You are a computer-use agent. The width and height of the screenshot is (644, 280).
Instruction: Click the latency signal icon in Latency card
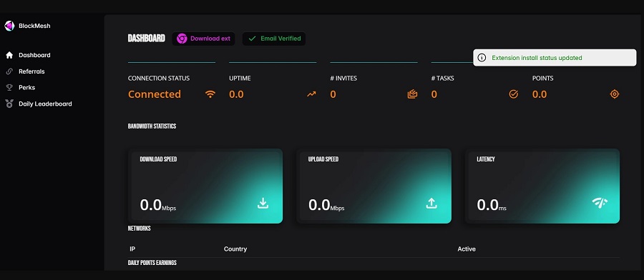pos(600,203)
